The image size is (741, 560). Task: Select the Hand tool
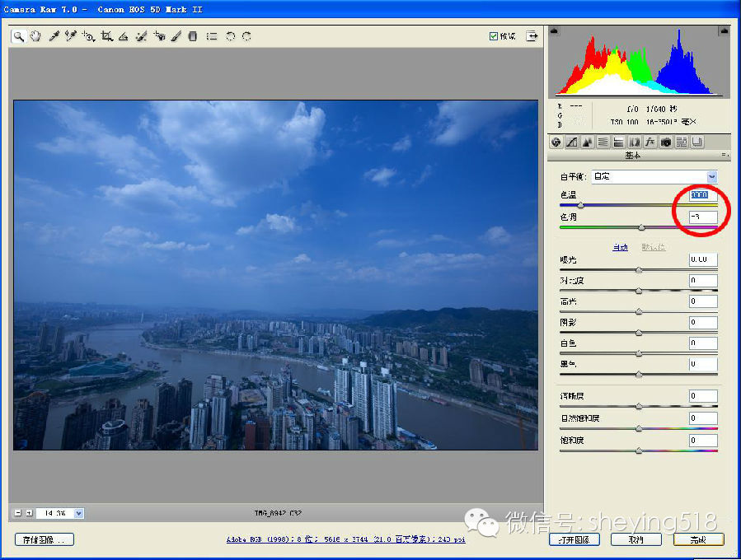point(35,36)
